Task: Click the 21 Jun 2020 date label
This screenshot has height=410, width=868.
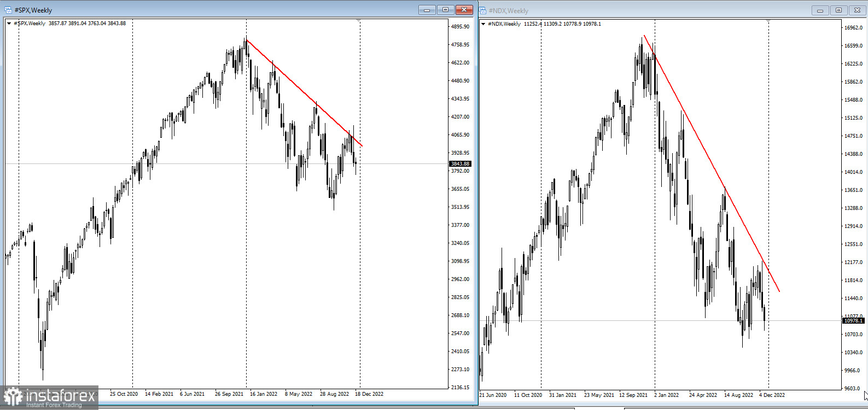Action: (x=494, y=395)
